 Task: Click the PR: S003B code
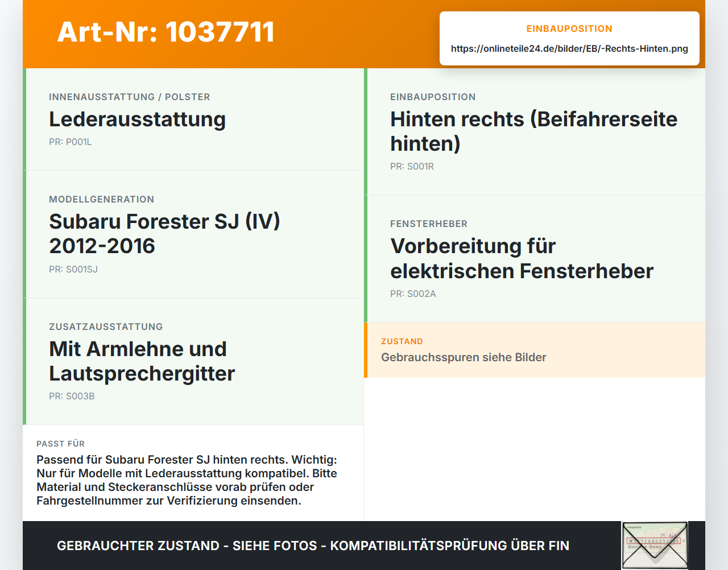click(x=72, y=396)
